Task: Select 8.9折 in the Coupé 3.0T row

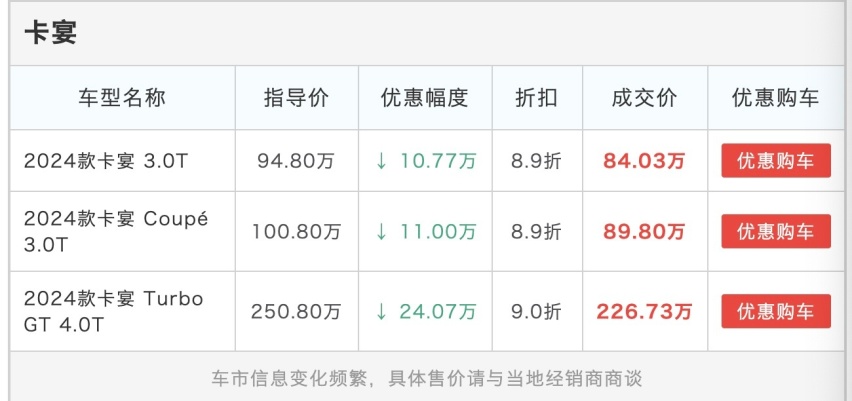Action: [536, 232]
